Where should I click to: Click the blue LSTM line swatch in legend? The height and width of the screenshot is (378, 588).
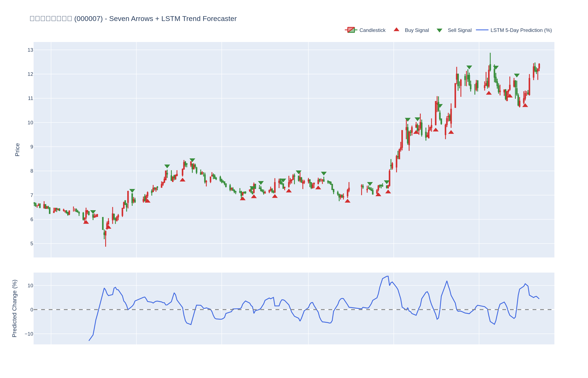482,30
